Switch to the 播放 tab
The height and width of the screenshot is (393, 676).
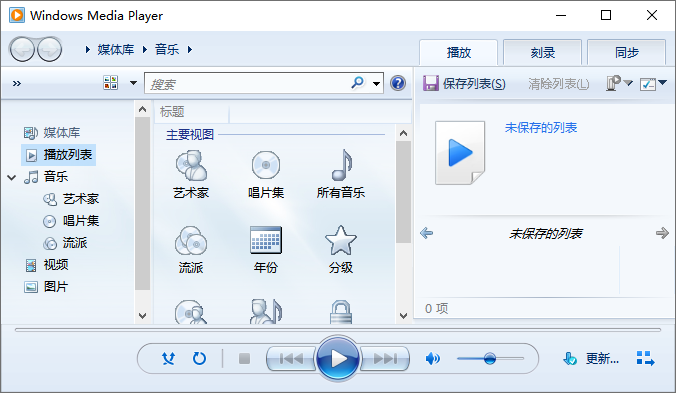coord(459,52)
